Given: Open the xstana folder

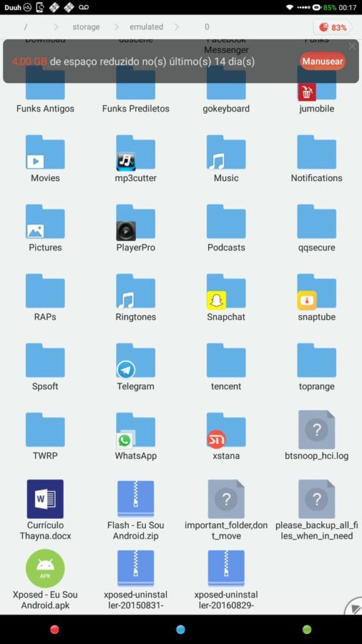Looking at the screenshot, I should click(x=226, y=438).
